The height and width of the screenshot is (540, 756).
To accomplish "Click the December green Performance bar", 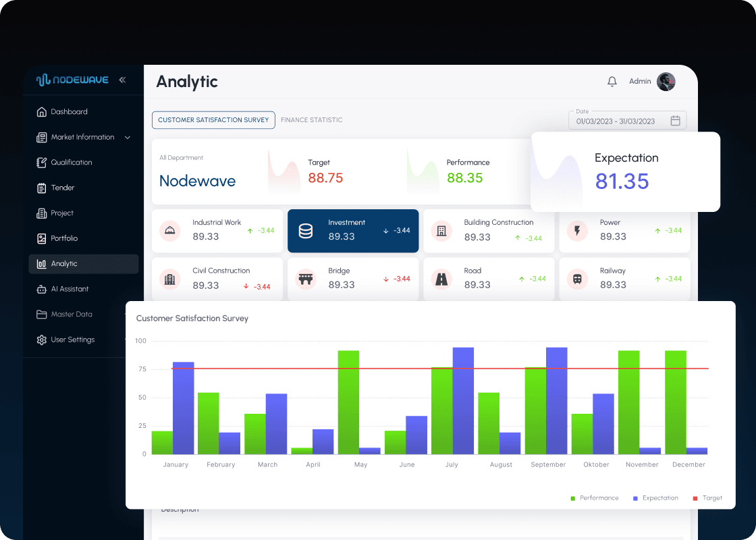I will (676, 402).
